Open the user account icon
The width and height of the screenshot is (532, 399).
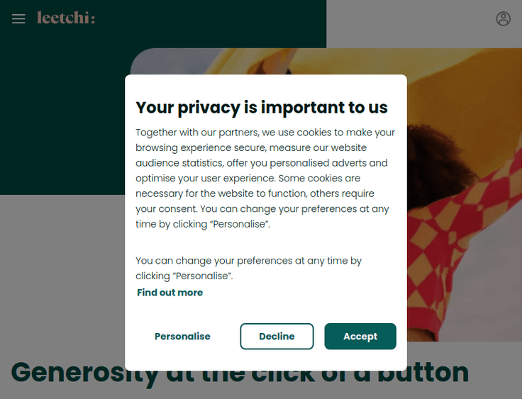coord(503,18)
